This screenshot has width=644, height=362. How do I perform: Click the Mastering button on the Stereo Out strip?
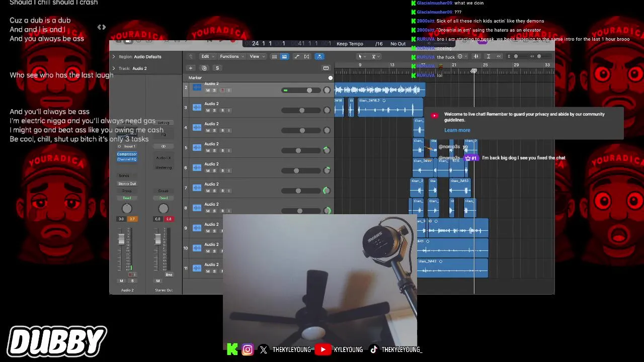[163, 167]
